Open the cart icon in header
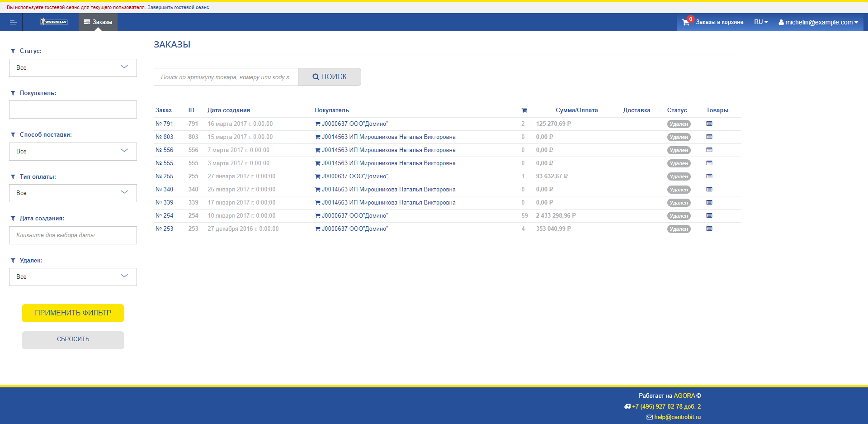Viewport: 868px width, 424px height. 686,22
